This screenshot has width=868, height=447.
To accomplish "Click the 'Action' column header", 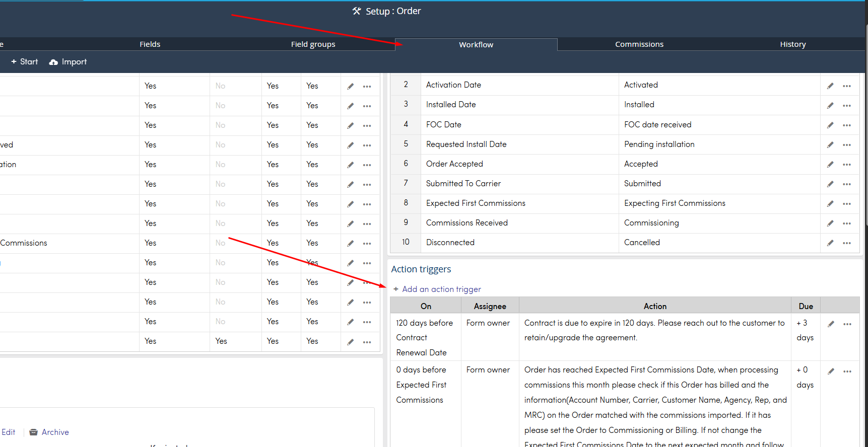I will pos(655,306).
